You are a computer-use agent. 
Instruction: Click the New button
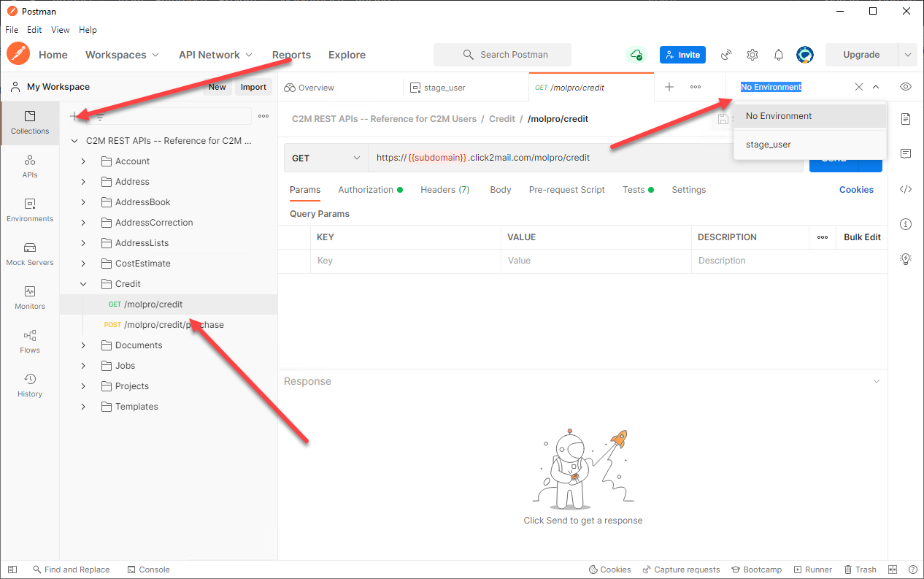point(217,87)
